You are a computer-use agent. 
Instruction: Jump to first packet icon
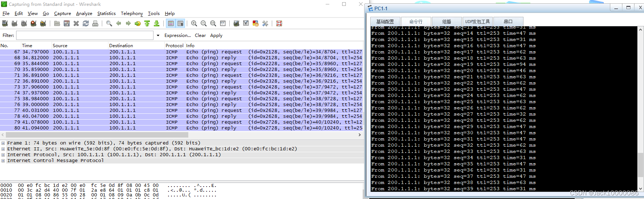147,23
